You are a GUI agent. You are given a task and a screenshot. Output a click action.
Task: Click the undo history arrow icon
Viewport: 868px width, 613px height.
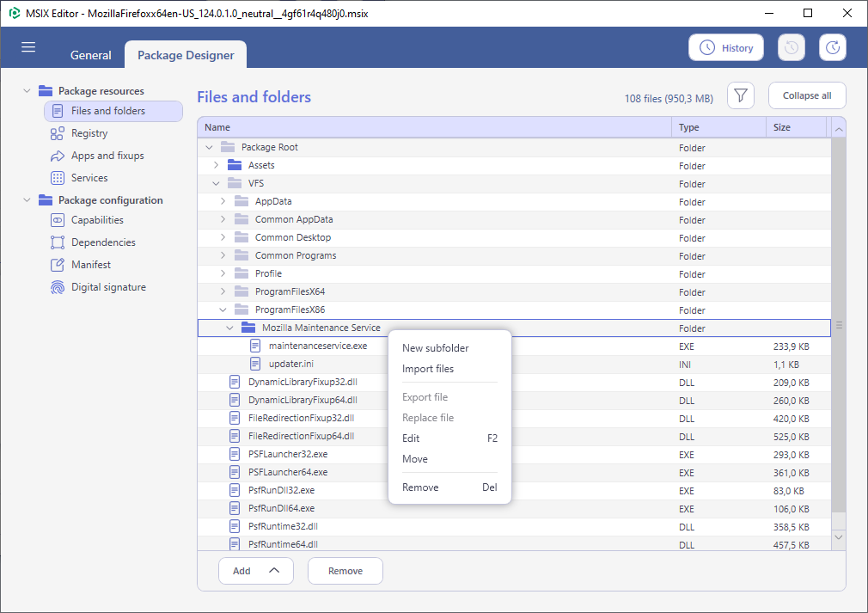(791, 47)
